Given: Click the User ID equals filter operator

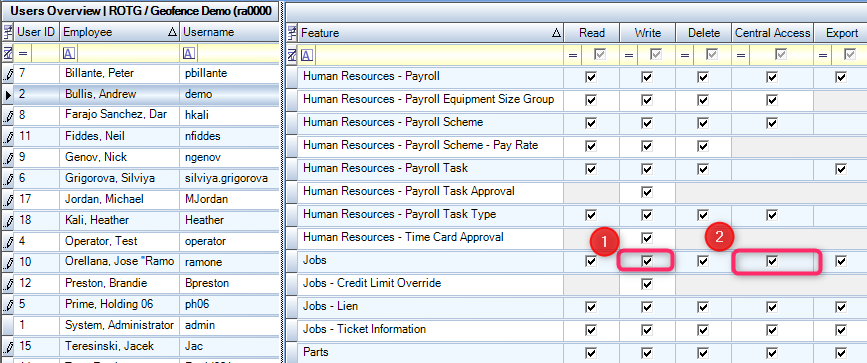Looking at the screenshot, I should coord(23,54).
